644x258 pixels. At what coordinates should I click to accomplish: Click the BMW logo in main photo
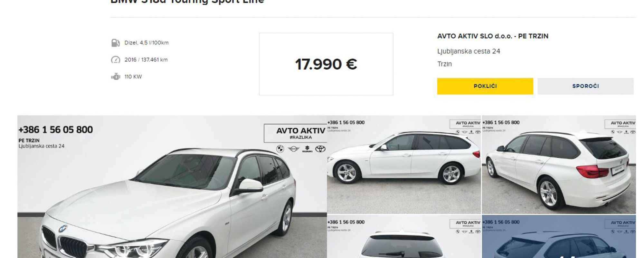point(280,149)
